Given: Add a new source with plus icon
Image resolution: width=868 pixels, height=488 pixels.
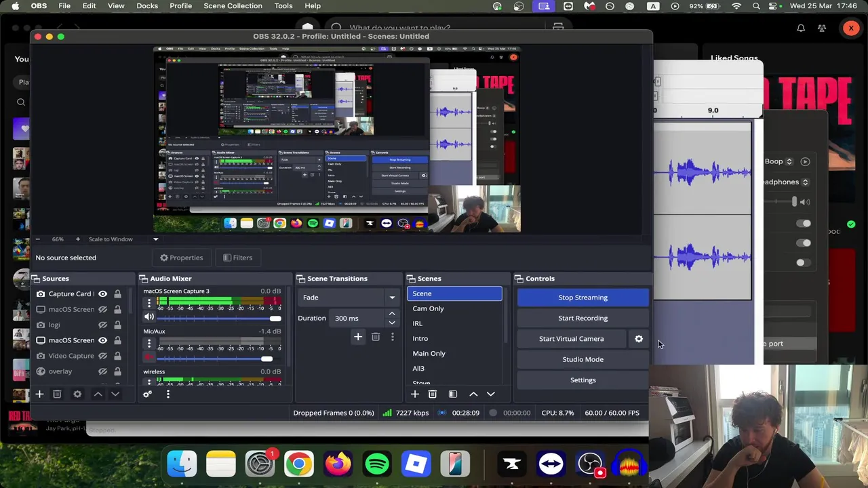Looking at the screenshot, I should pyautogui.click(x=39, y=394).
